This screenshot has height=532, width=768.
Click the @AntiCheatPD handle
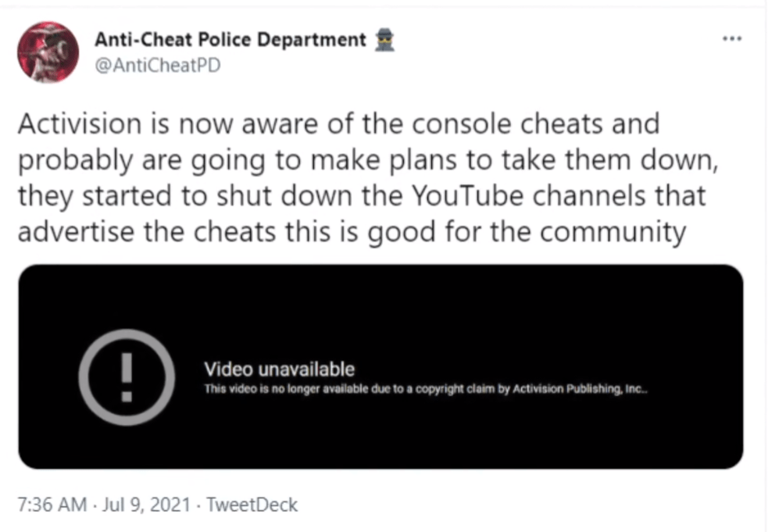coord(157,65)
